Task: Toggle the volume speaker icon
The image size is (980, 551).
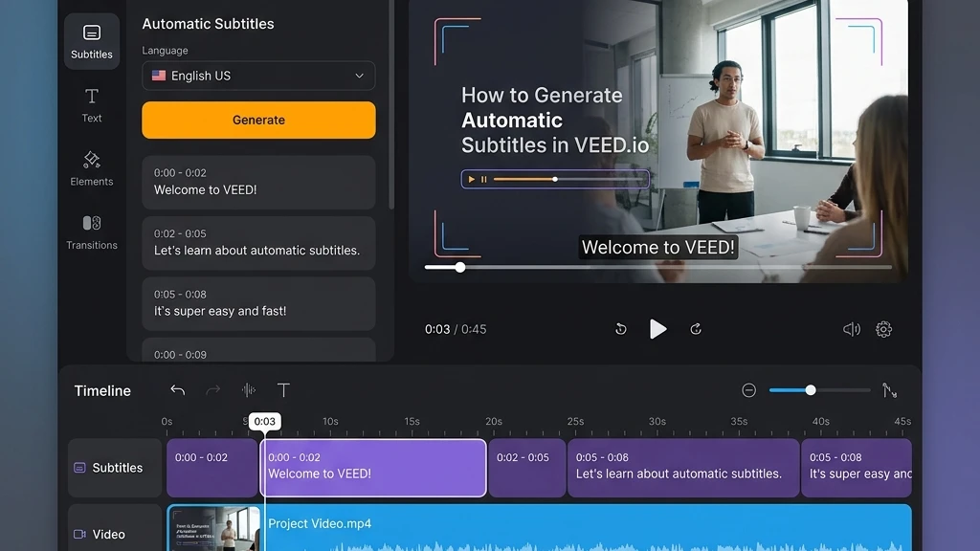Action: tap(851, 329)
